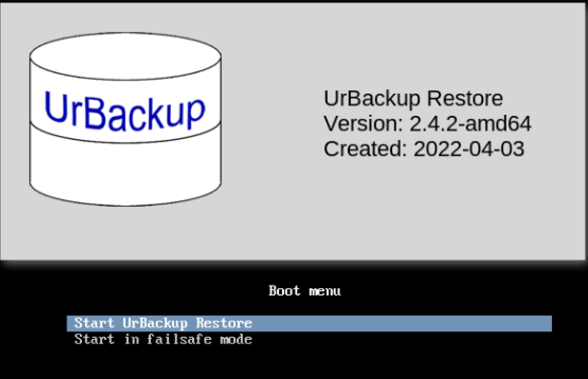Viewport: 588px width, 379px height.
Task: Click the black area below the boot entries
Action: click(x=294, y=363)
